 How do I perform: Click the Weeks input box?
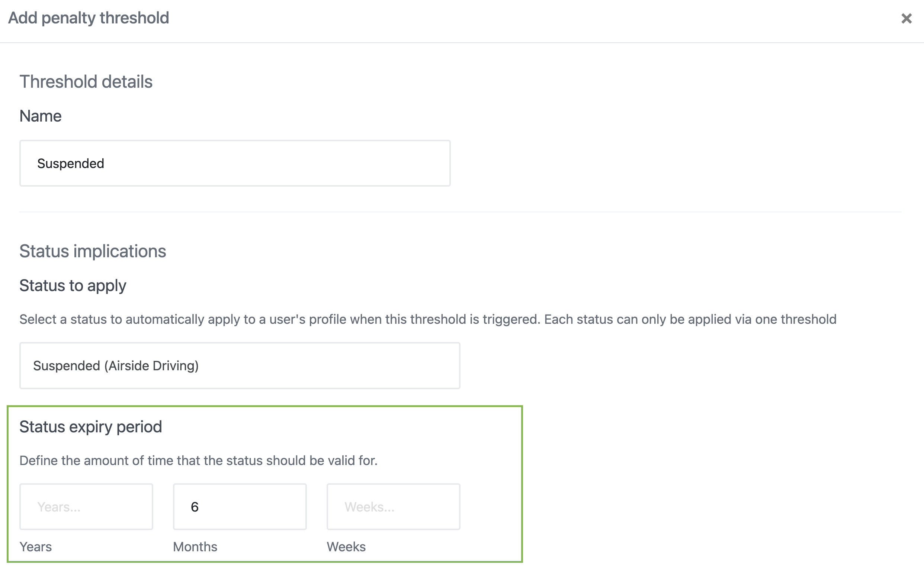pos(393,506)
